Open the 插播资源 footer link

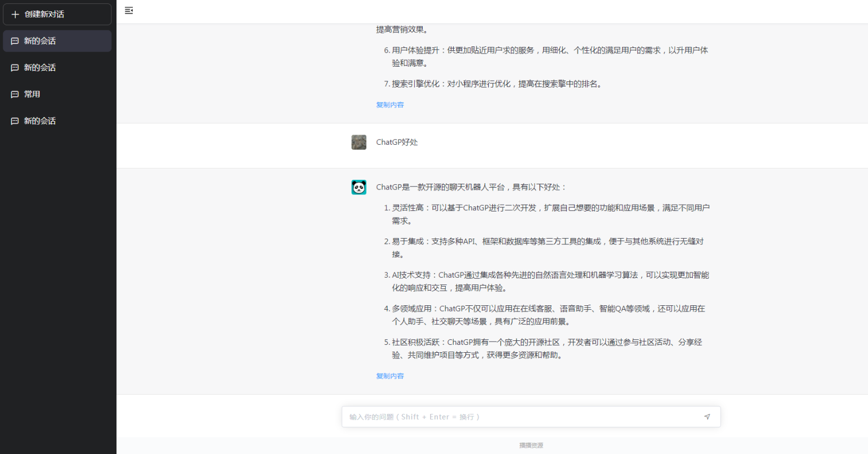[531, 446]
